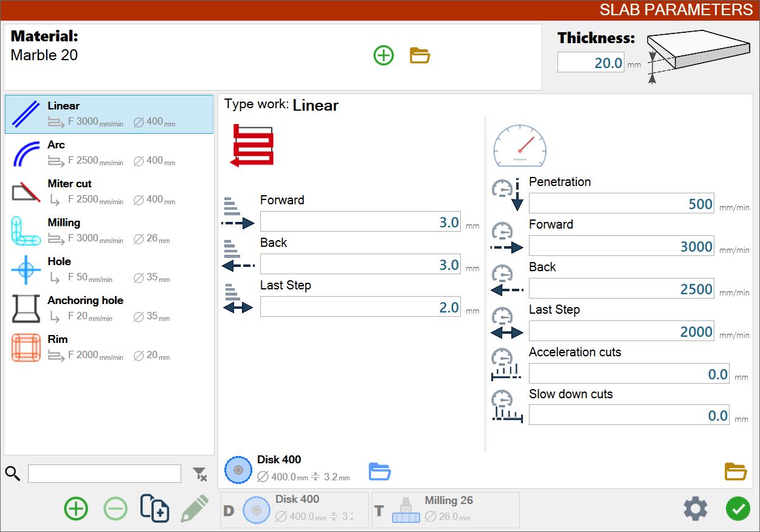Open the blue folder next to Disk 400
The width and height of the screenshot is (760, 532).
(x=379, y=471)
